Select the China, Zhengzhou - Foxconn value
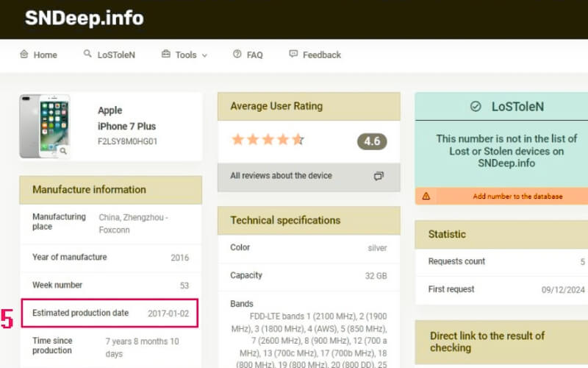Viewport: 588px width, 368px height. (133, 224)
